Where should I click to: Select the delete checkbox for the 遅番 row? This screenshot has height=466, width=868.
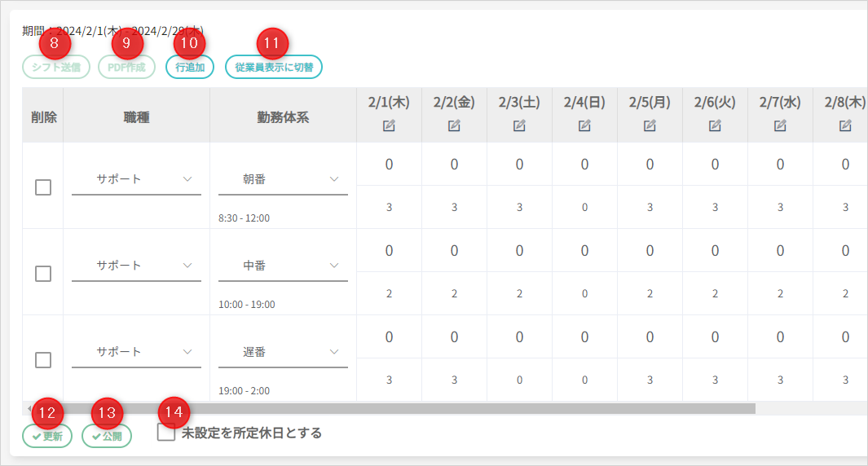[x=43, y=360]
